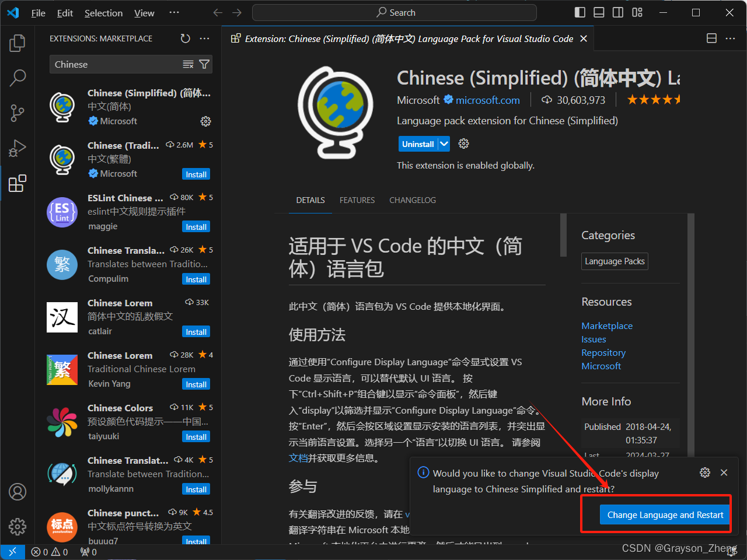Expand the Uninstall dropdown arrow

point(444,143)
